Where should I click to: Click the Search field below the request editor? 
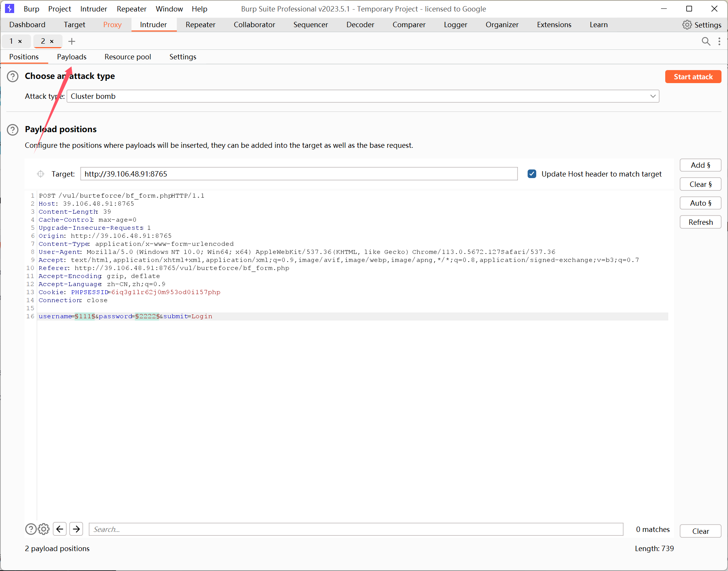coord(356,529)
